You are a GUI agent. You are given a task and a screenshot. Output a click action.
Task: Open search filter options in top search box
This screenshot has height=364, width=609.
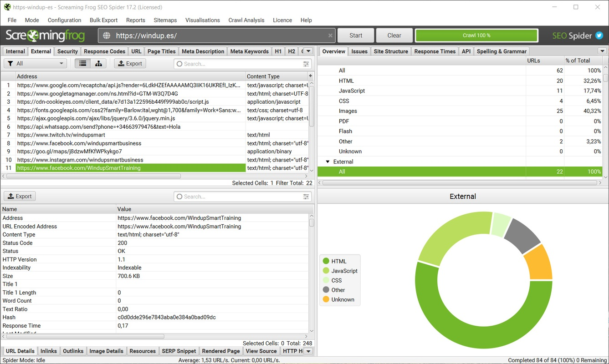tap(306, 64)
